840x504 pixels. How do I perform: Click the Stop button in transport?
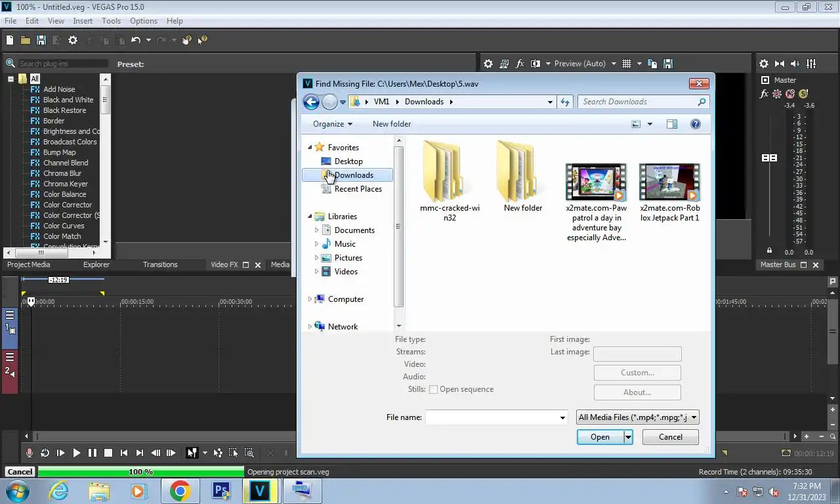point(108,453)
